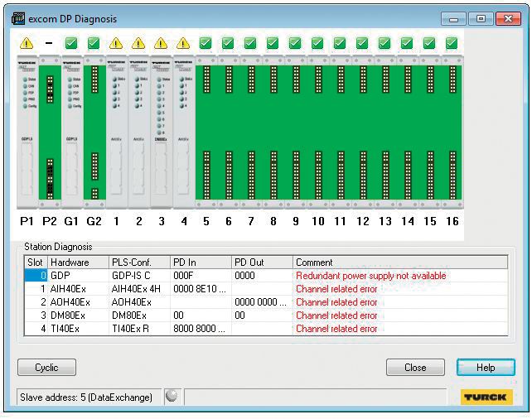Click the warning icon above slot 1

116,43
